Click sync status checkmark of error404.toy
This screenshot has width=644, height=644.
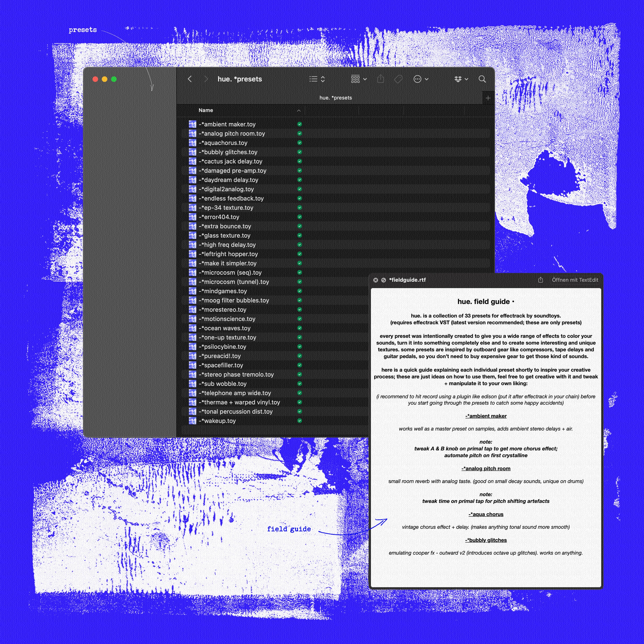[x=299, y=217]
